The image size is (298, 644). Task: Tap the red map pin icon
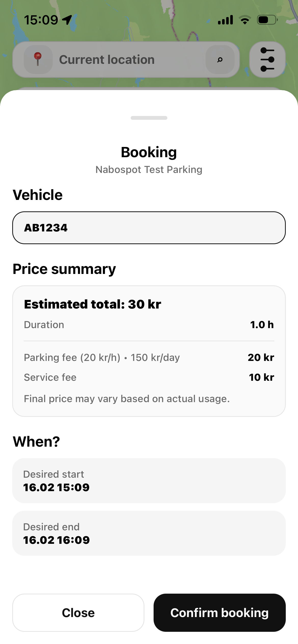pos(38,59)
